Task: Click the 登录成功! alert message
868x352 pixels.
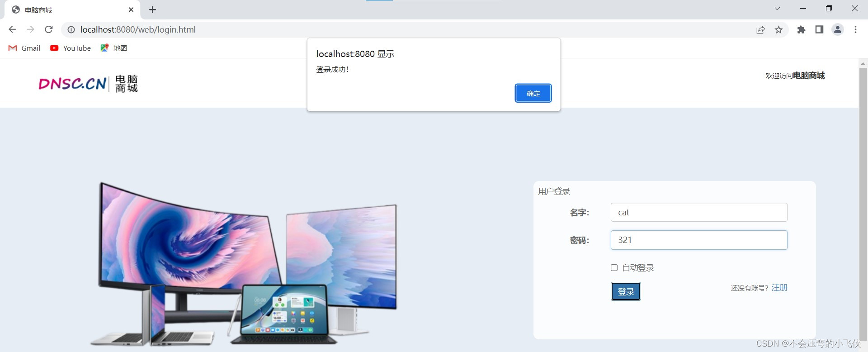Action: coord(332,69)
